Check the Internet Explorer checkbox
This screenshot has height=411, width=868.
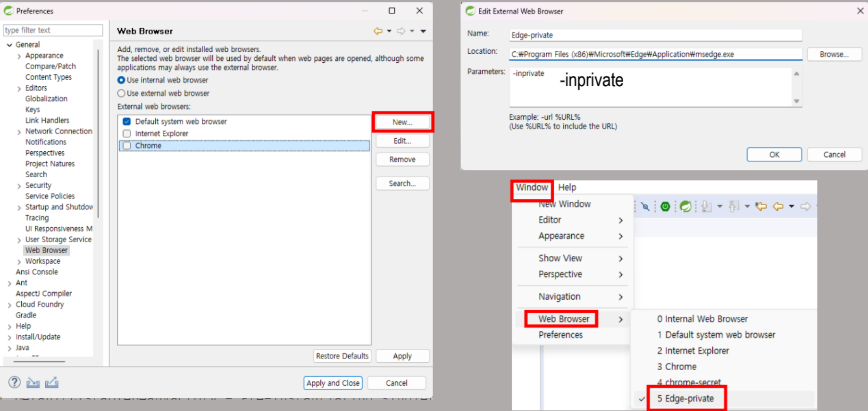click(126, 133)
